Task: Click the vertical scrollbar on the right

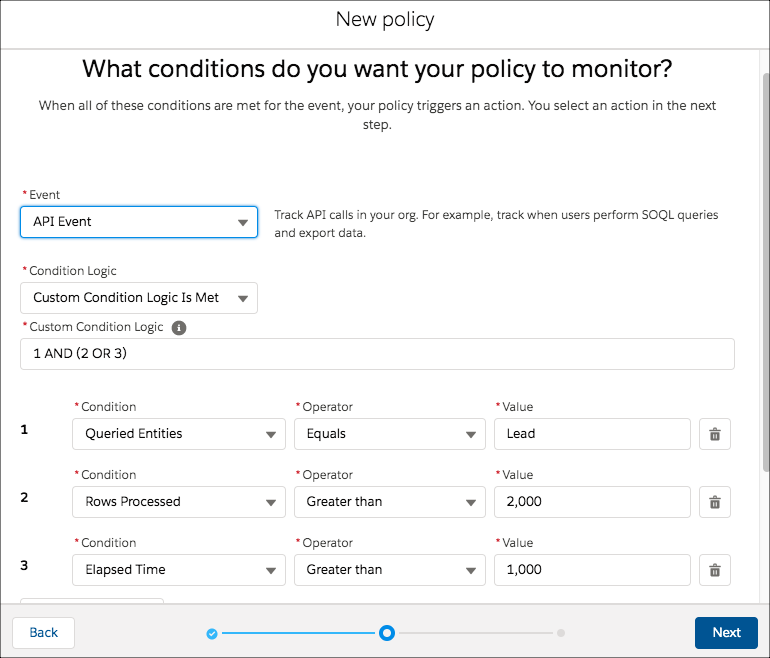Action: tap(766, 273)
